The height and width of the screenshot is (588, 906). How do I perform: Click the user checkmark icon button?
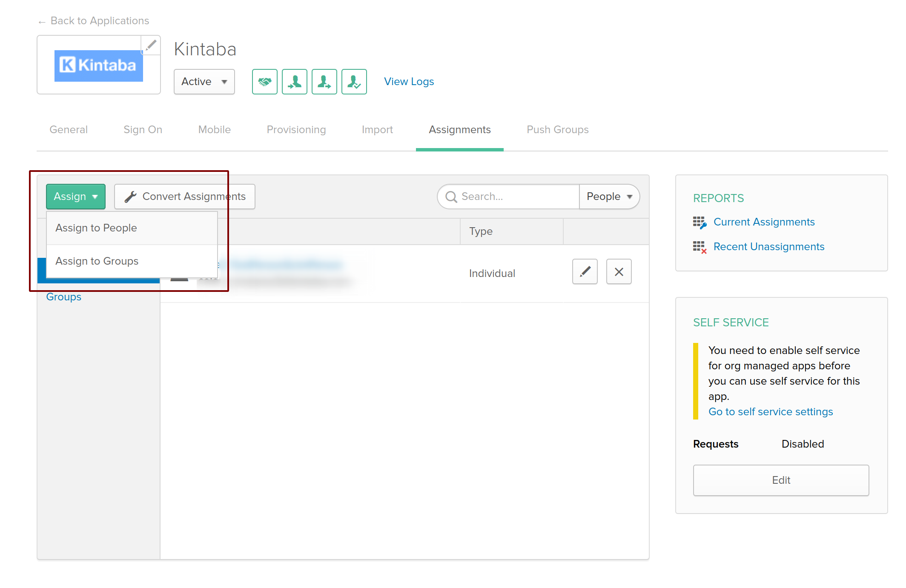(354, 82)
